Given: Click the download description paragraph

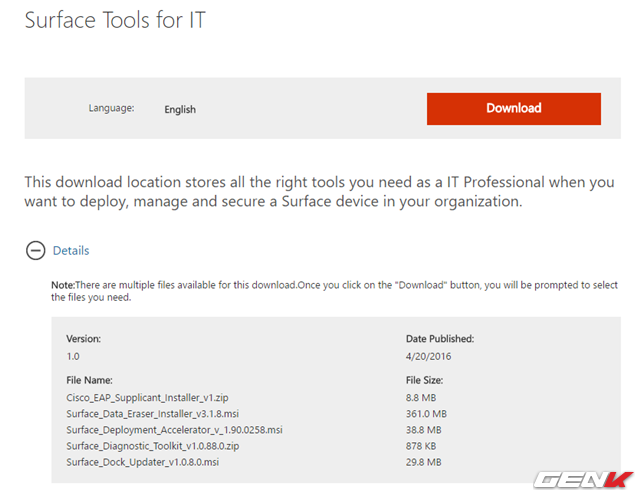Looking at the screenshot, I should (x=319, y=192).
